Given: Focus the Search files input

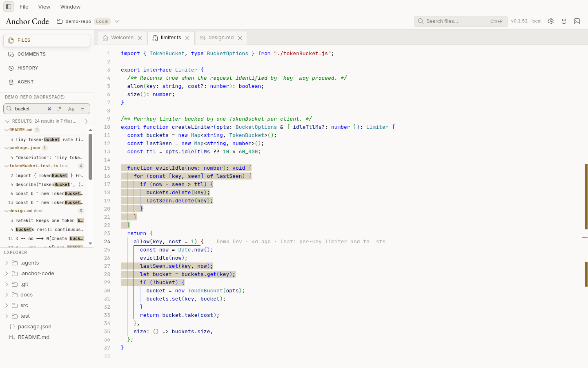Looking at the screenshot, I should pos(461,21).
